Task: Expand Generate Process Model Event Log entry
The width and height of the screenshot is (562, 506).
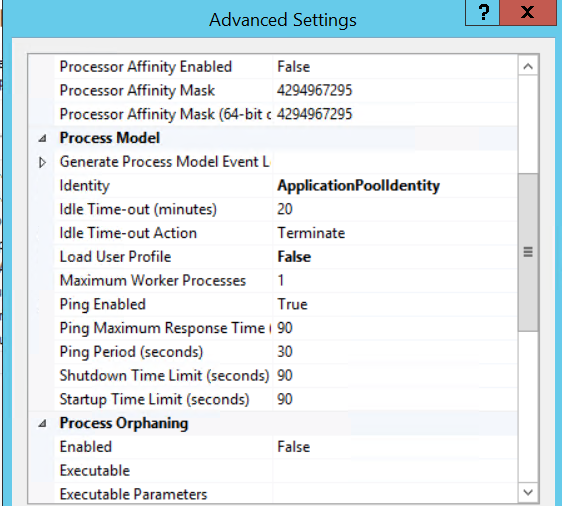Action: 42,162
